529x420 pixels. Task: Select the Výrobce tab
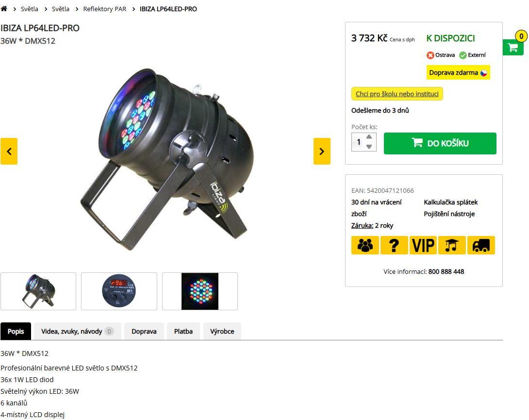pyautogui.click(x=222, y=331)
